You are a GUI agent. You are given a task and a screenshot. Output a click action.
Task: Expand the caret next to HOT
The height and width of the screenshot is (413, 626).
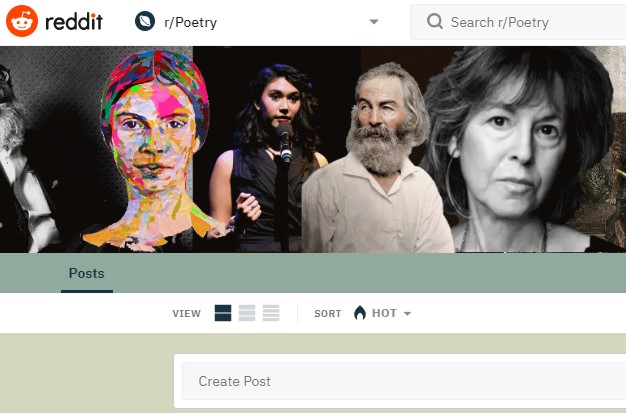point(407,314)
